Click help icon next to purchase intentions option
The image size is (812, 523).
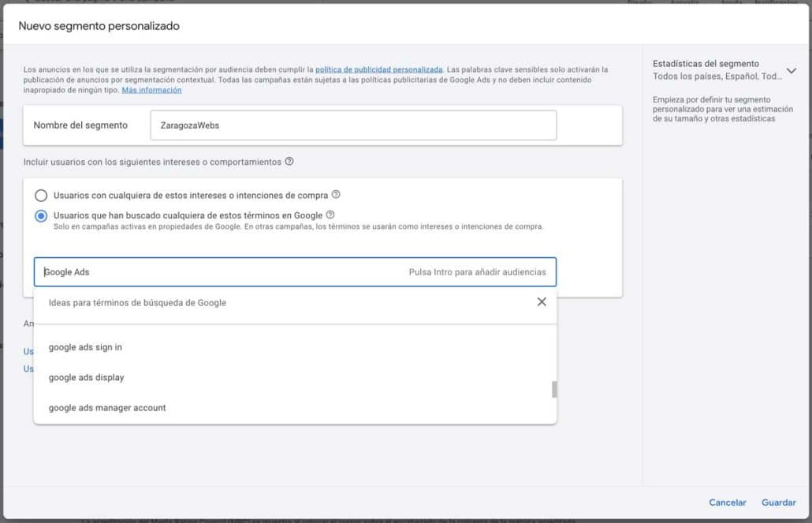336,195
